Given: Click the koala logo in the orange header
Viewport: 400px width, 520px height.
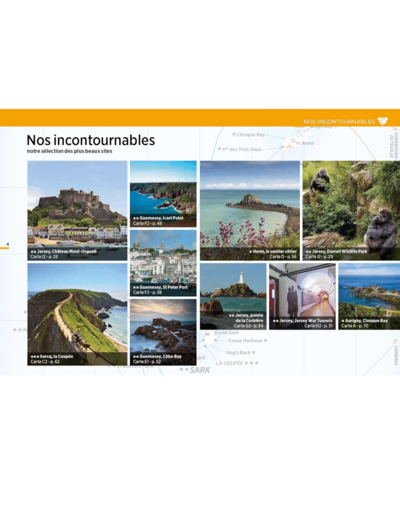Looking at the screenshot, I should point(383,121).
